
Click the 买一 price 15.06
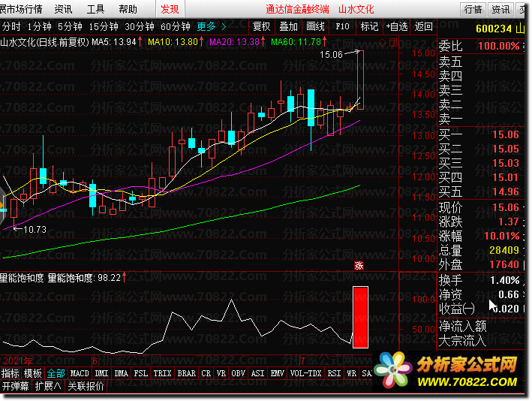[x=506, y=134]
